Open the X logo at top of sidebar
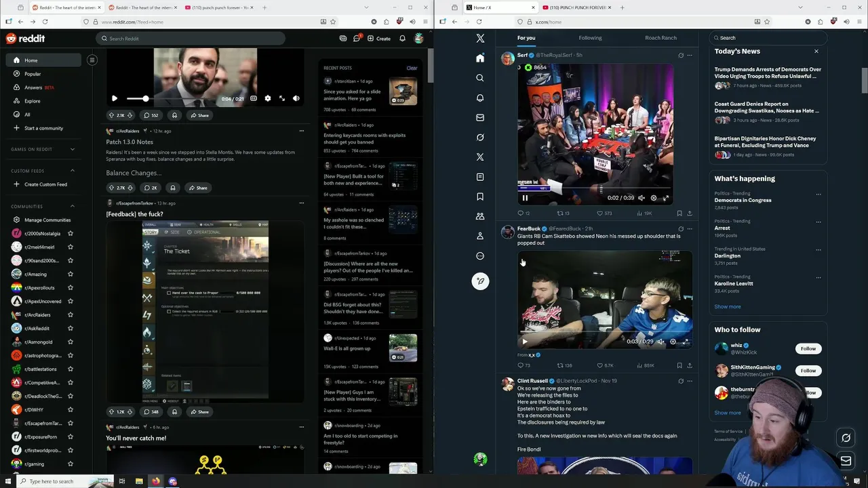 480,39
